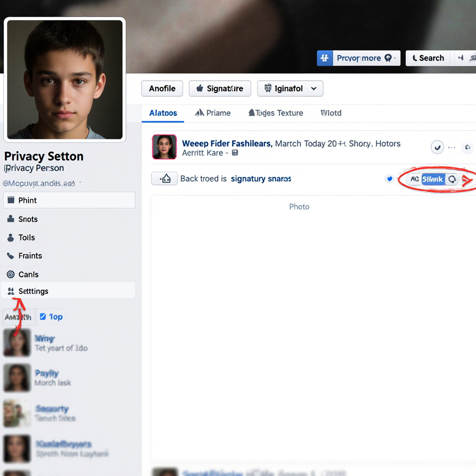
Task: Toggle the Top checkbox
Action: (43, 317)
